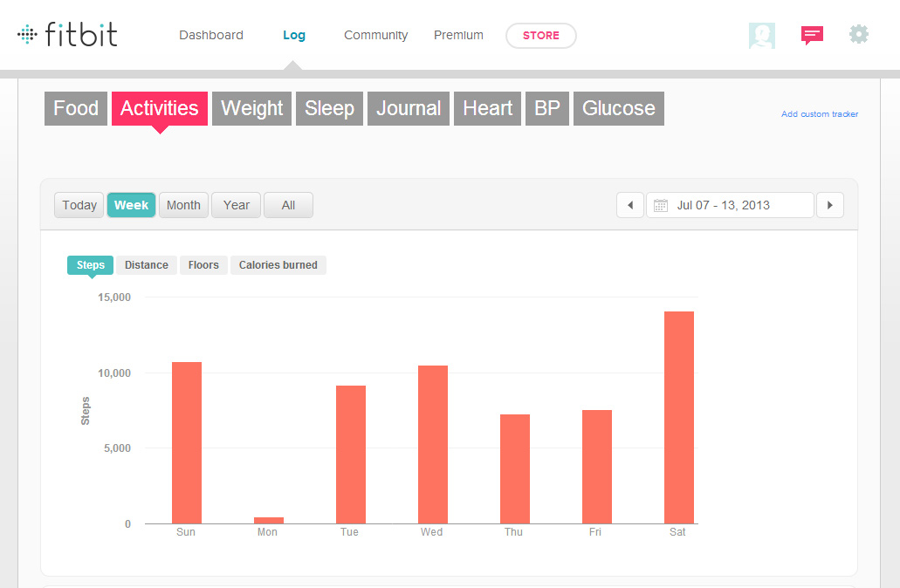Open the settings gear icon
The image size is (900, 588).
click(859, 34)
